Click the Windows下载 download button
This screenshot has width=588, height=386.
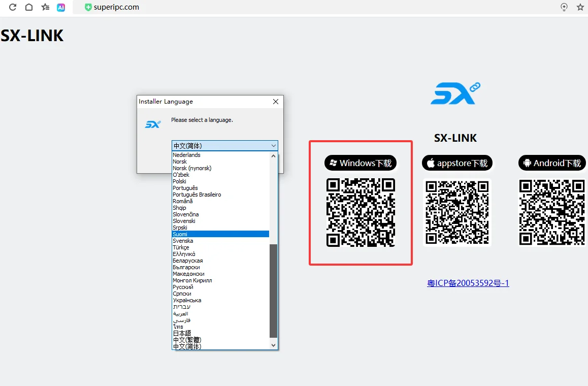point(361,163)
